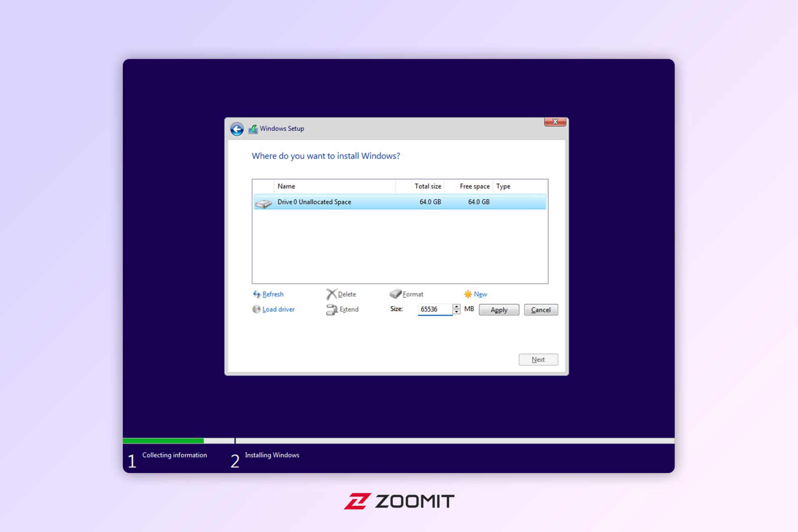Click the Next button
Screen dimensions: 798x532
click(538, 360)
